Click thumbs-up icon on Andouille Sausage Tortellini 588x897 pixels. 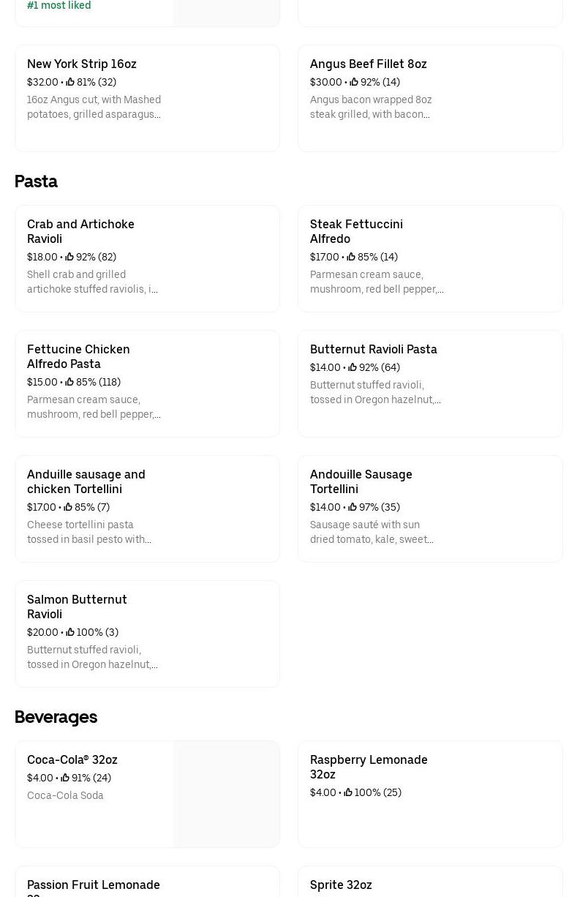pos(353,508)
